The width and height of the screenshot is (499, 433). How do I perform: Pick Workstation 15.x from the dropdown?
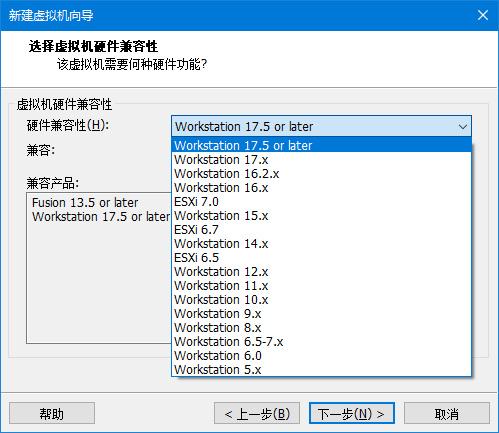click(321, 216)
